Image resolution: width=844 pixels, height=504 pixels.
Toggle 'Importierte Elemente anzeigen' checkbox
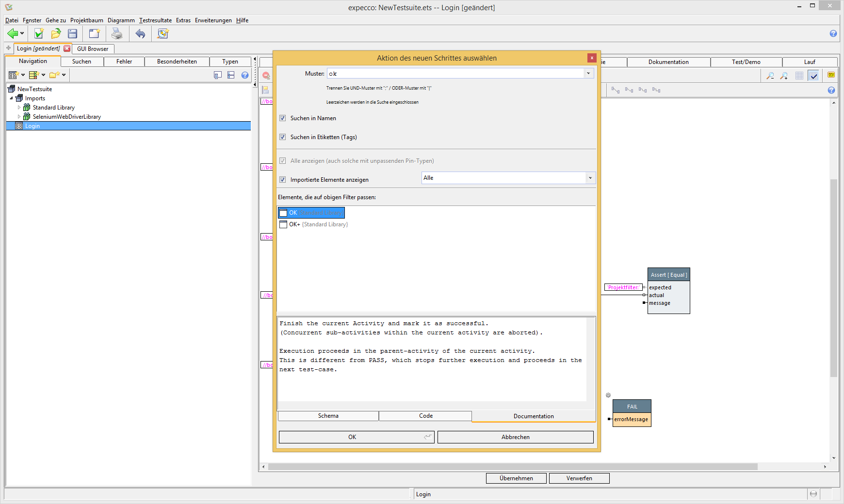[x=283, y=180]
